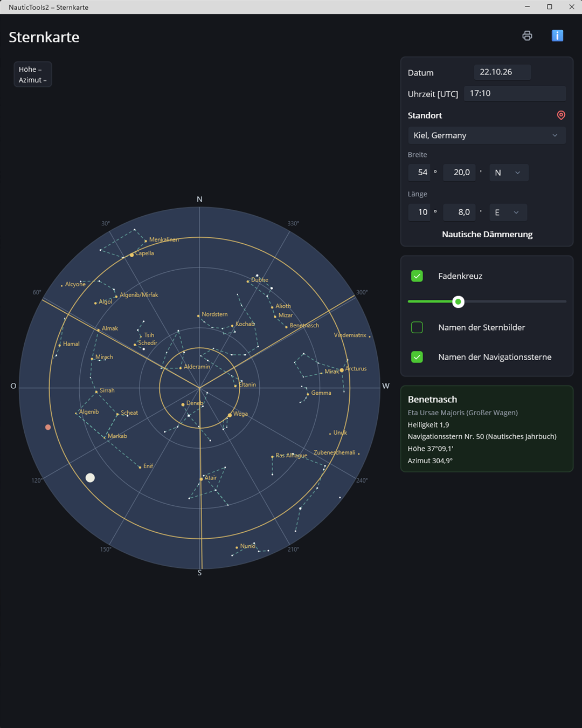Click the longitude degrees field 10
Viewport: 582px width, 728px height.
(x=419, y=212)
